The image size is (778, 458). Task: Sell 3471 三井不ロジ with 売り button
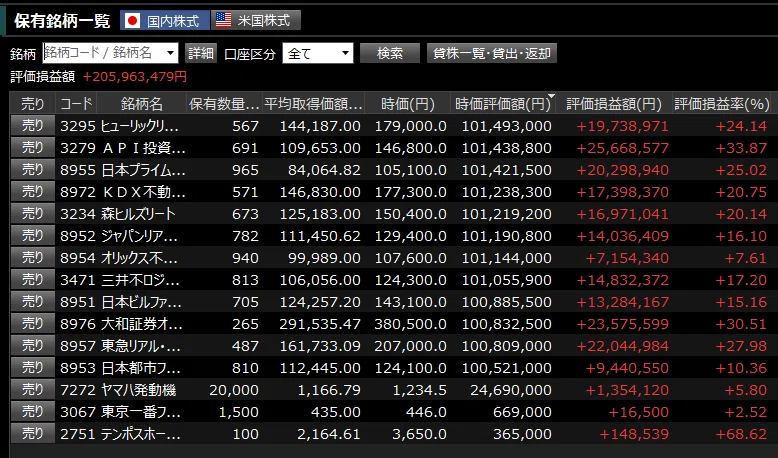[33, 280]
